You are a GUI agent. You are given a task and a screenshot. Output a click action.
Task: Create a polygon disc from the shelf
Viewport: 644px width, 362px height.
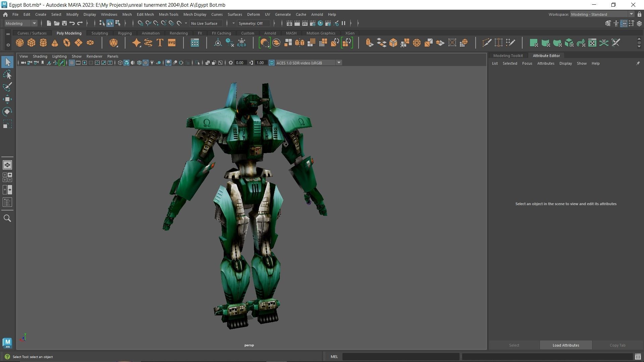click(x=90, y=43)
